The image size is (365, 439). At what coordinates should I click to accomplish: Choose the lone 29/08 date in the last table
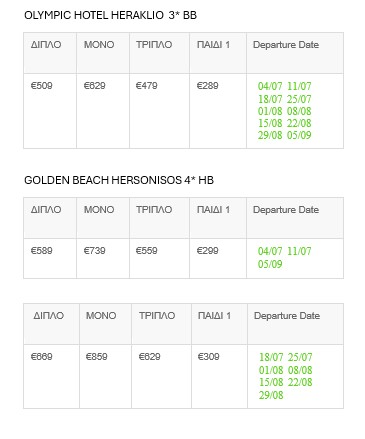pyautogui.click(x=271, y=395)
